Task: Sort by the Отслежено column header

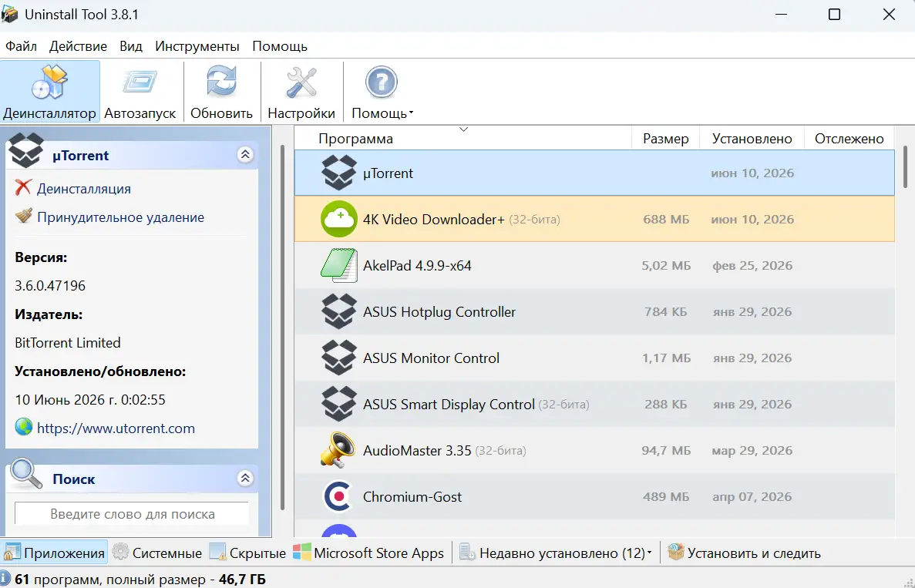Action: (x=849, y=138)
